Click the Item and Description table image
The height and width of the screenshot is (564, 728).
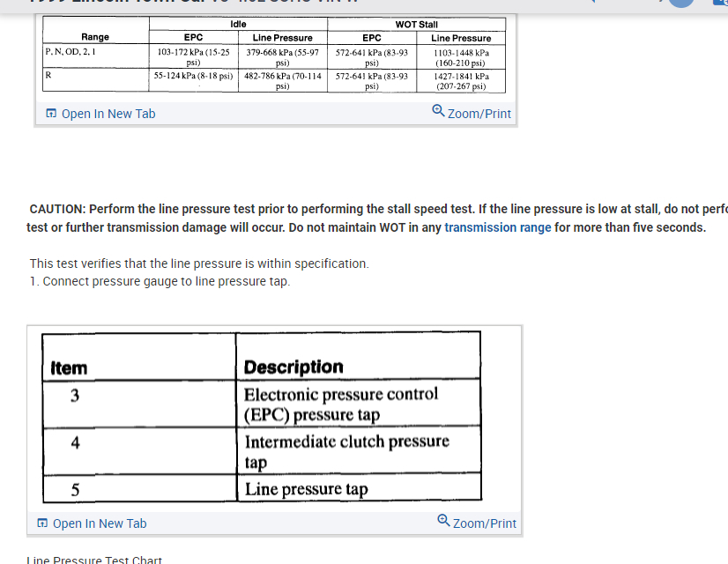tap(263, 416)
